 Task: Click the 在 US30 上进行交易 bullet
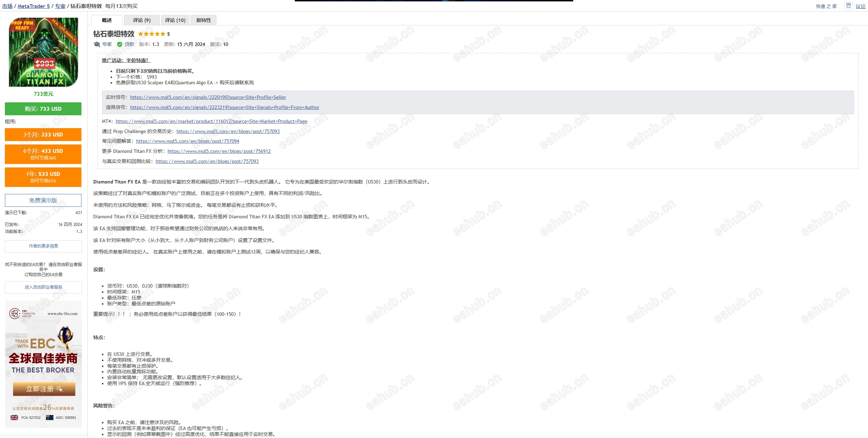tap(130, 354)
